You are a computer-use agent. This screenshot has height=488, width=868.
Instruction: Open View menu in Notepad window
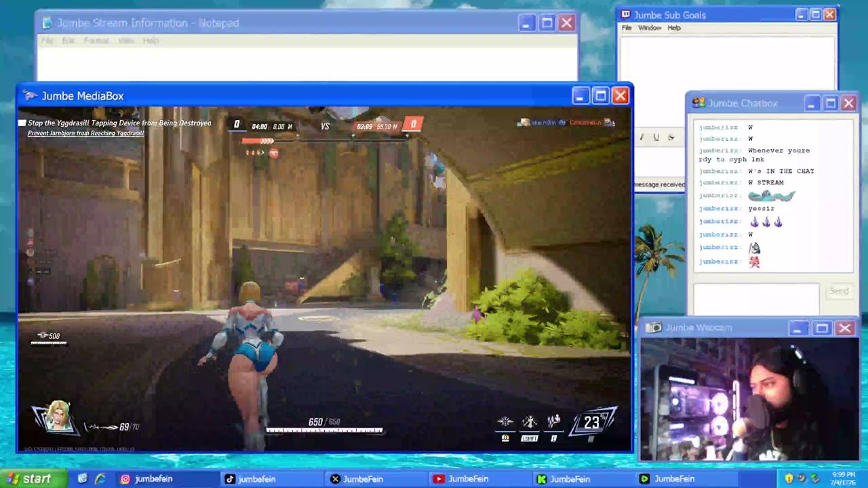[x=126, y=41]
